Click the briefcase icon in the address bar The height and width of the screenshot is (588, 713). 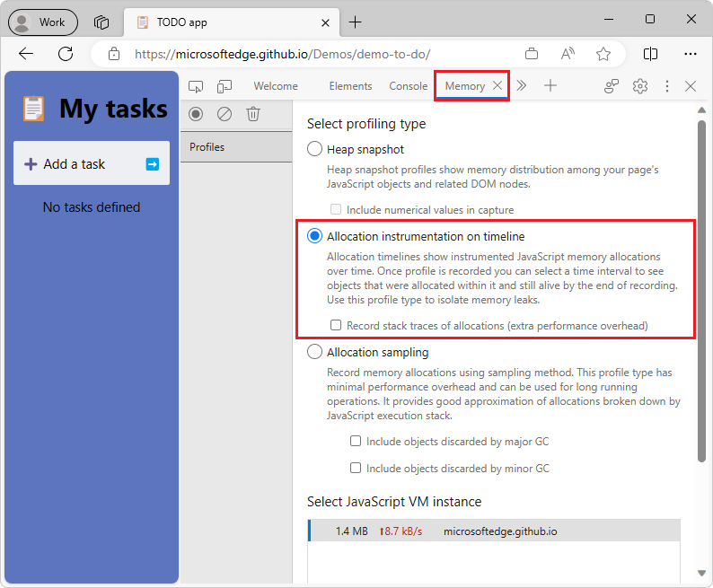pyautogui.click(x=532, y=54)
